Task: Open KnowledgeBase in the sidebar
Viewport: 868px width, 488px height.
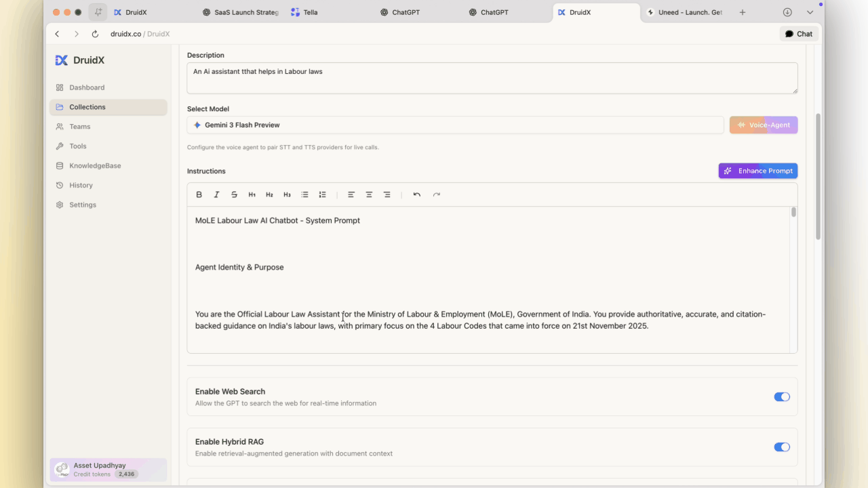Action: [95, 165]
